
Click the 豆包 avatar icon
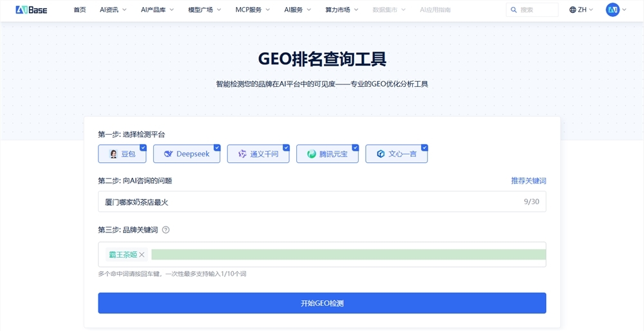113,154
